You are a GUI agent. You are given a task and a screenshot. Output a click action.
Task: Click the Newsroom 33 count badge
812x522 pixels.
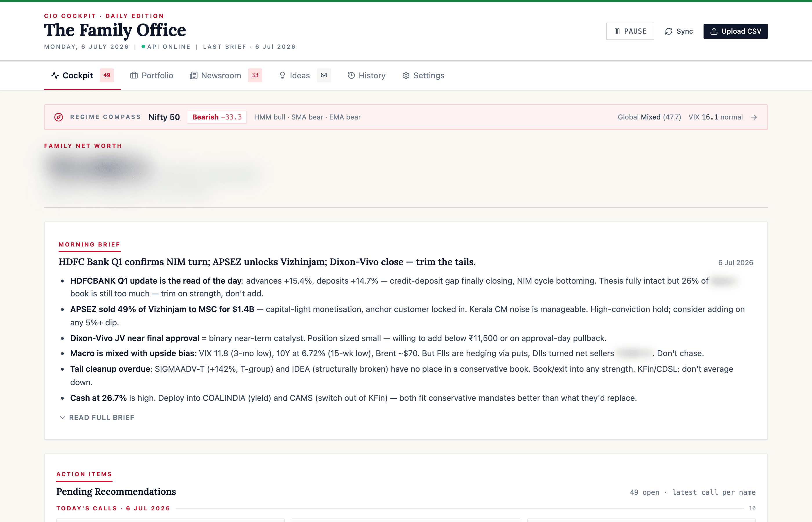pyautogui.click(x=255, y=75)
